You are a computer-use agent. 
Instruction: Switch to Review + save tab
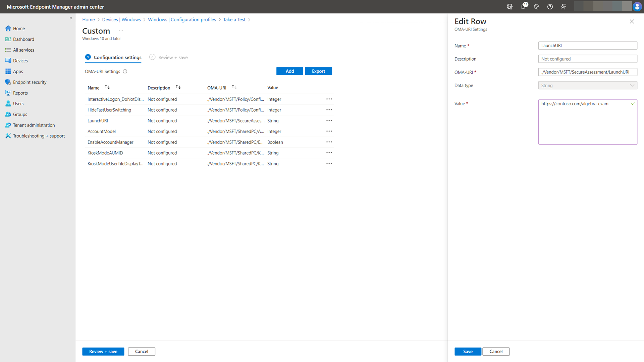coord(169,57)
